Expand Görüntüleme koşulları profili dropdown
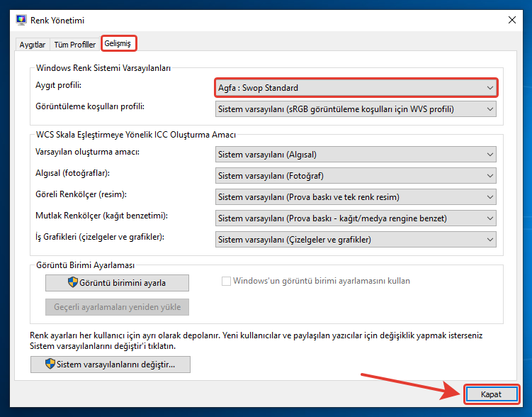532x417 pixels. [x=355, y=109]
